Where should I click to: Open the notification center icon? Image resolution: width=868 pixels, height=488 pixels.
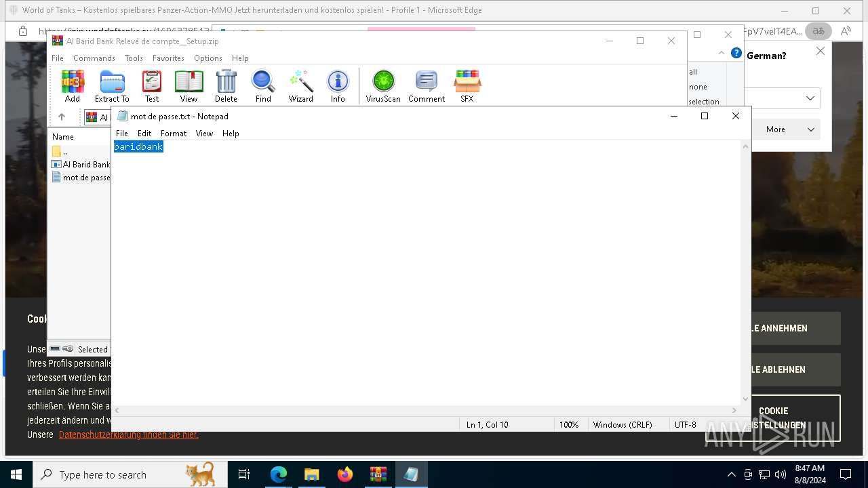click(846, 474)
